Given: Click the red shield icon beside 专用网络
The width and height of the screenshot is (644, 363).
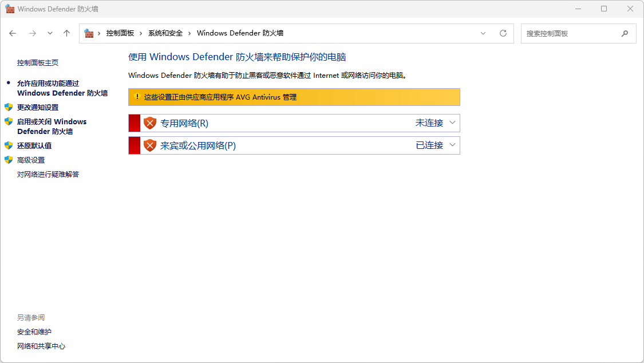Looking at the screenshot, I should 150,123.
